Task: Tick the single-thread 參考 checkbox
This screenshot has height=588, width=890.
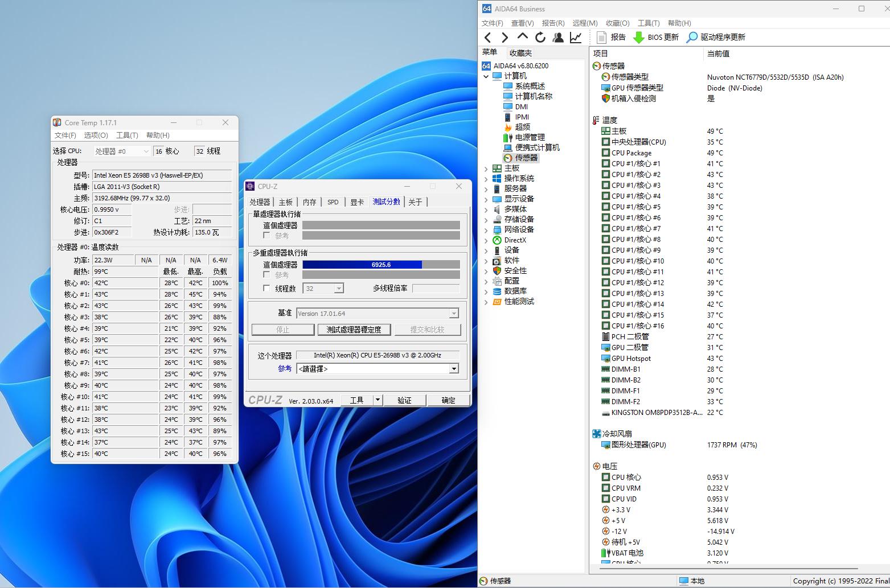Action: click(x=266, y=236)
